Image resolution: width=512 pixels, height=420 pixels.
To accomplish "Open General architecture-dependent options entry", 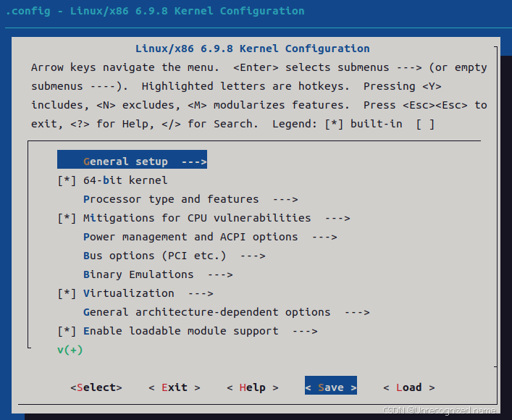I will pyautogui.click(x=226, y=312).
